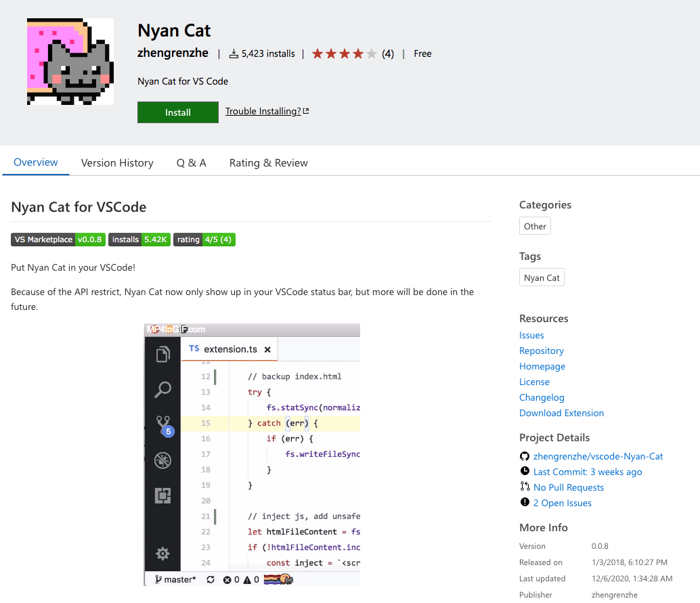The image size is (700, 603).
Task: View the extension Changelog
Action: coord(542,397)
